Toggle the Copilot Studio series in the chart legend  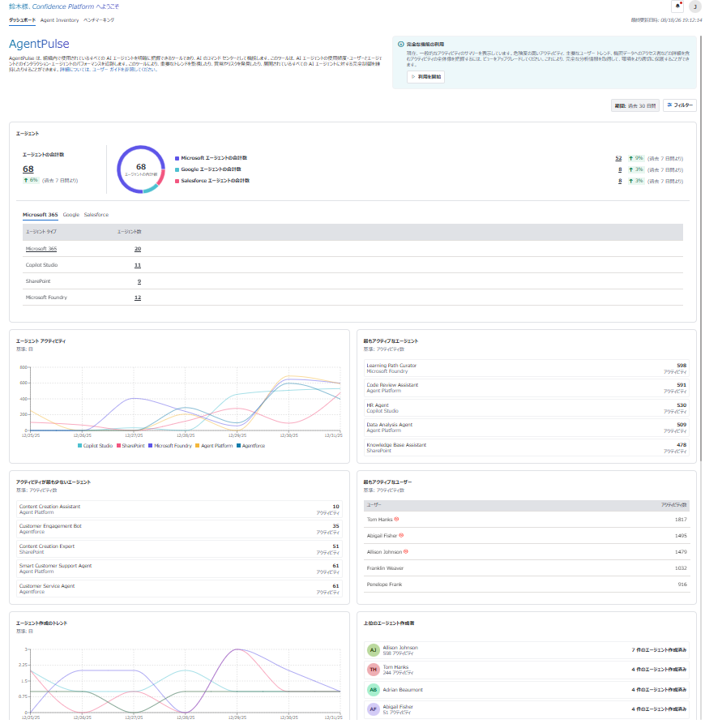[95, 446]
